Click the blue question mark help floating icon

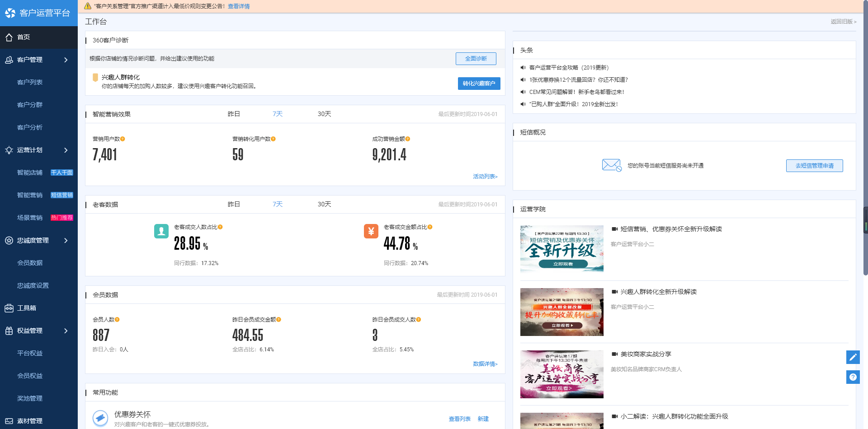[x=853, y=377]
